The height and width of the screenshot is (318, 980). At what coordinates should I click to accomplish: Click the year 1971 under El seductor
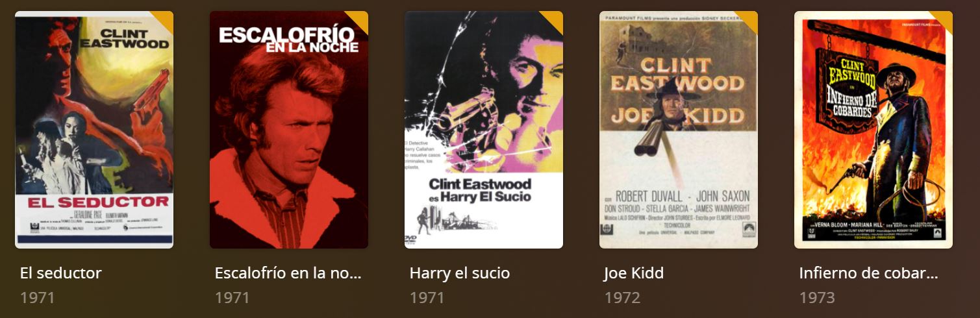[x=38, y=298]
